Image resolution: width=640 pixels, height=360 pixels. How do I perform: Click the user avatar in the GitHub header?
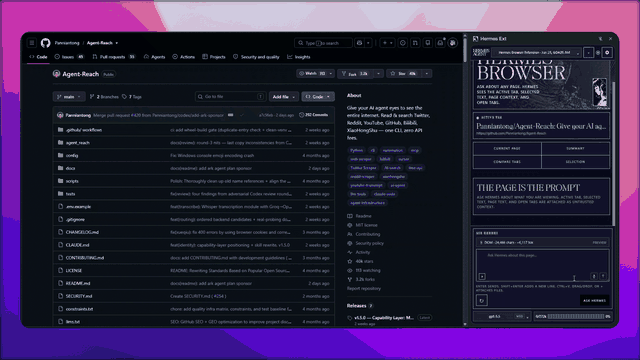tap(453, 43)
